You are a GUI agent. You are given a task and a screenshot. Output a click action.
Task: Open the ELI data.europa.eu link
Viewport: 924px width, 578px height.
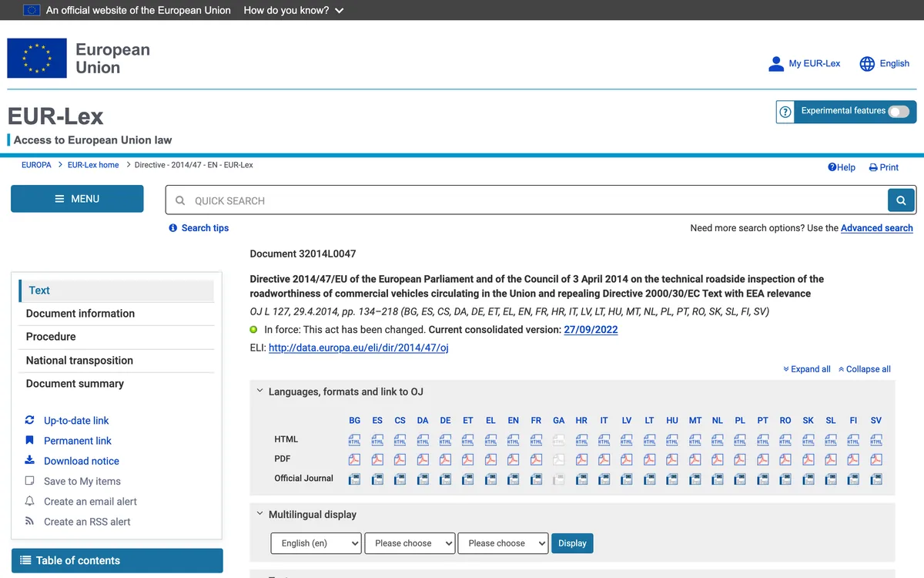click(359, 348)
